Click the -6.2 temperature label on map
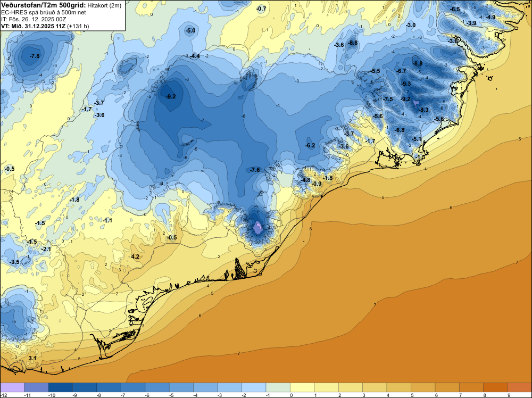The image size is (532, 398). pyautogui.click(x=310, y=146)
